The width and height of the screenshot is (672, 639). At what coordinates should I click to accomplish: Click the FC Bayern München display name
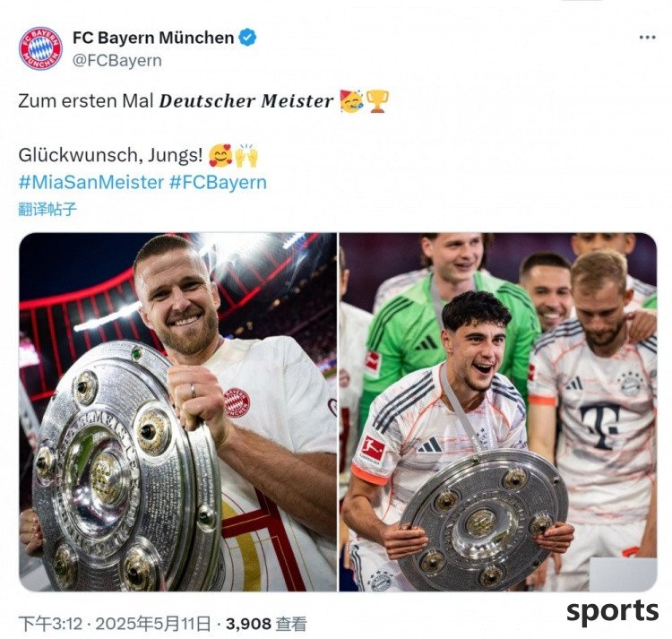click(153, 38)
